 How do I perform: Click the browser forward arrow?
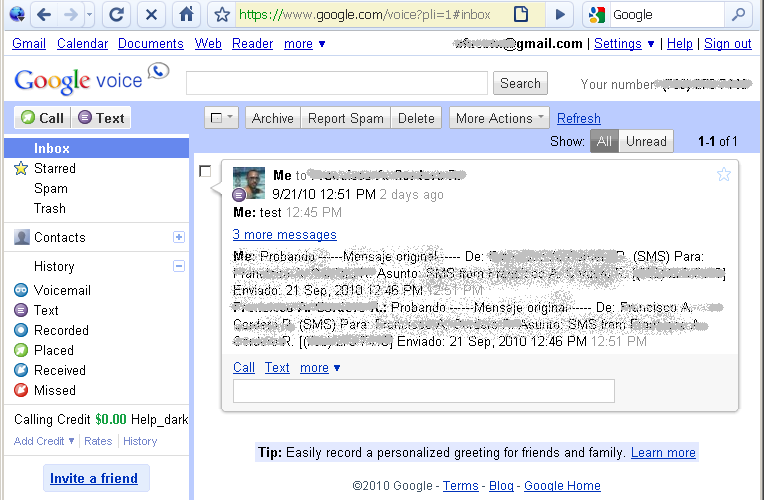click(71, 15)
